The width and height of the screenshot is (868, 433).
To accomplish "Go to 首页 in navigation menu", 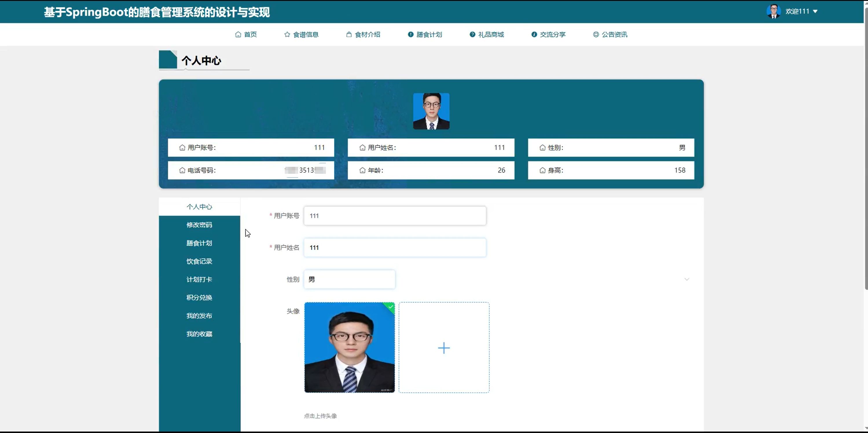I will point(246,34).
